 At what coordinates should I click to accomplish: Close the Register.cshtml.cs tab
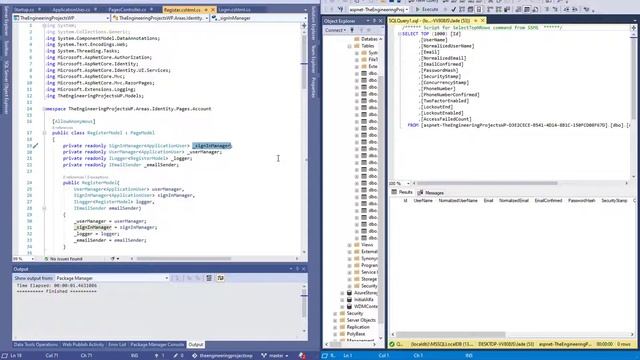pos(213,9)
